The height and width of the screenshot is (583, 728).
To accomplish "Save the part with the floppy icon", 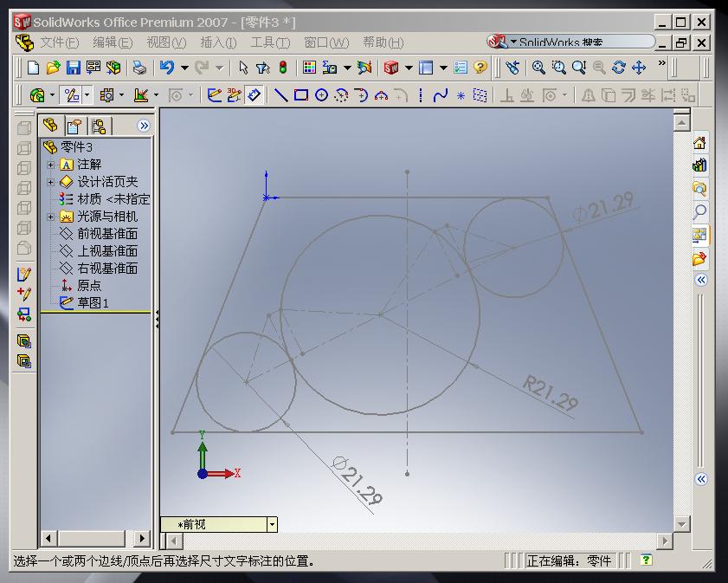I will pos(73,68).
